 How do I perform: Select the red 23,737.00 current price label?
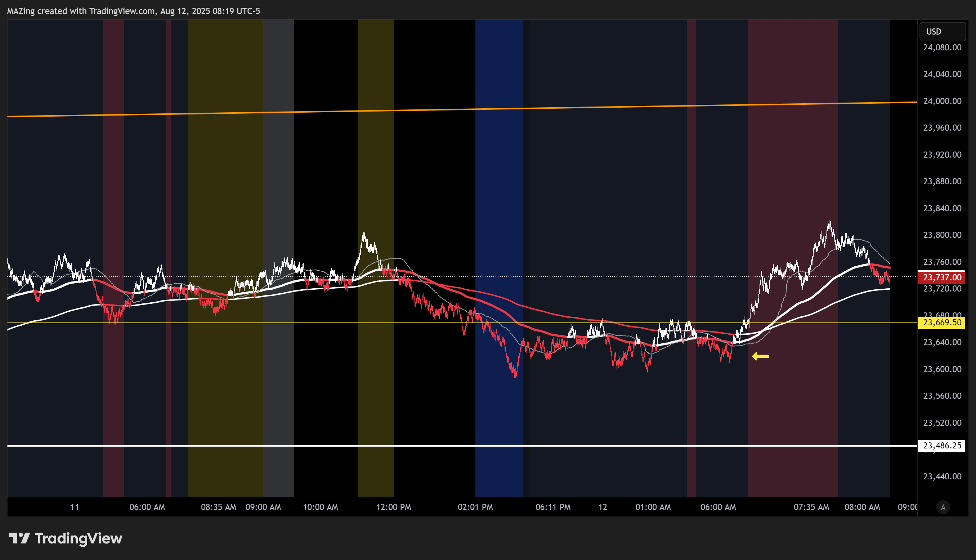(x=942, y=277)
